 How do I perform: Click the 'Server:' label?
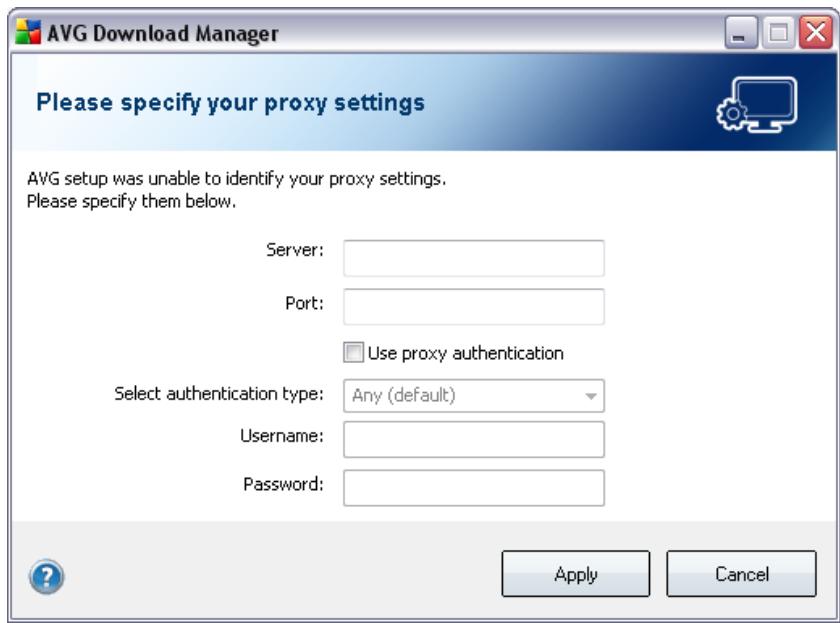[x=295, y=250]
